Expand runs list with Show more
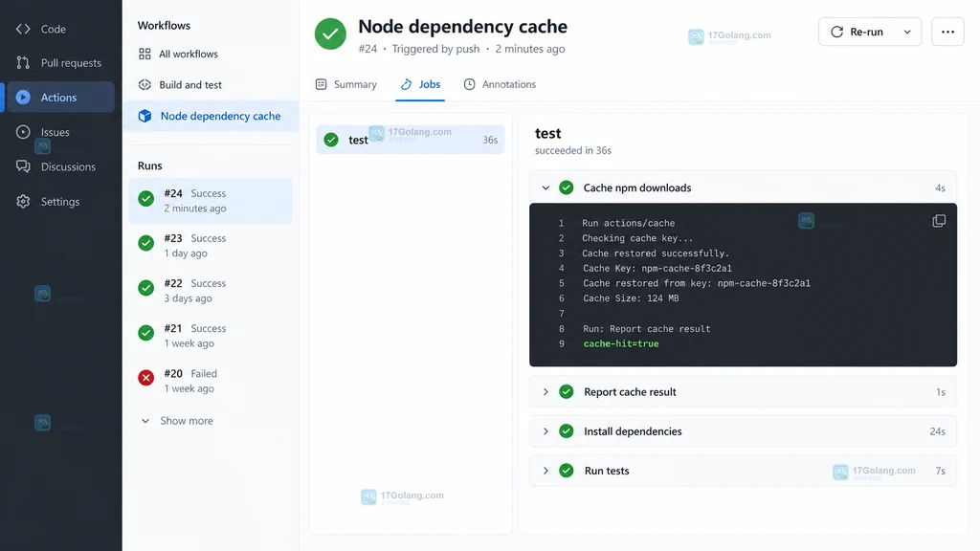This screenshot has width=980, height=551. [x=177, y=421]
